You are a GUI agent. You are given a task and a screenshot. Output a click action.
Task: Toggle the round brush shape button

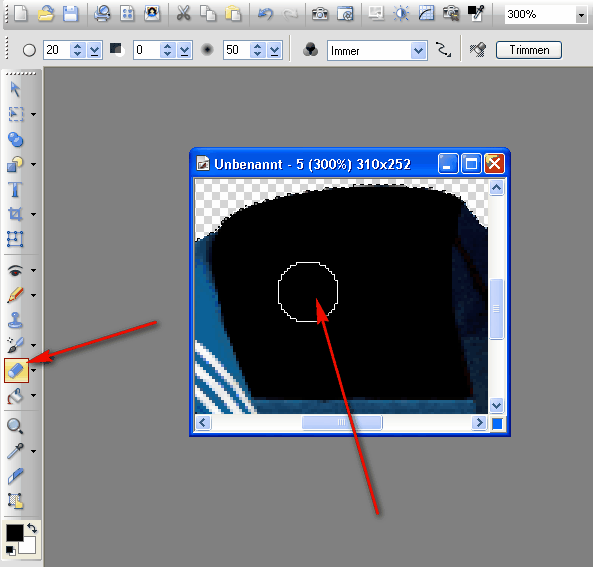[29, 50]
